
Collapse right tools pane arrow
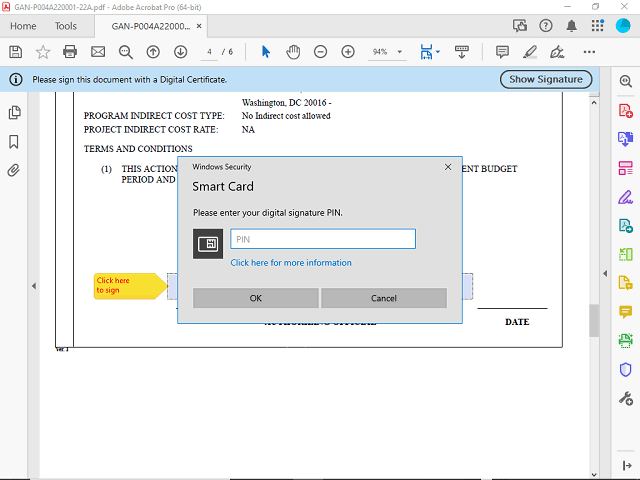pos(605,273)
